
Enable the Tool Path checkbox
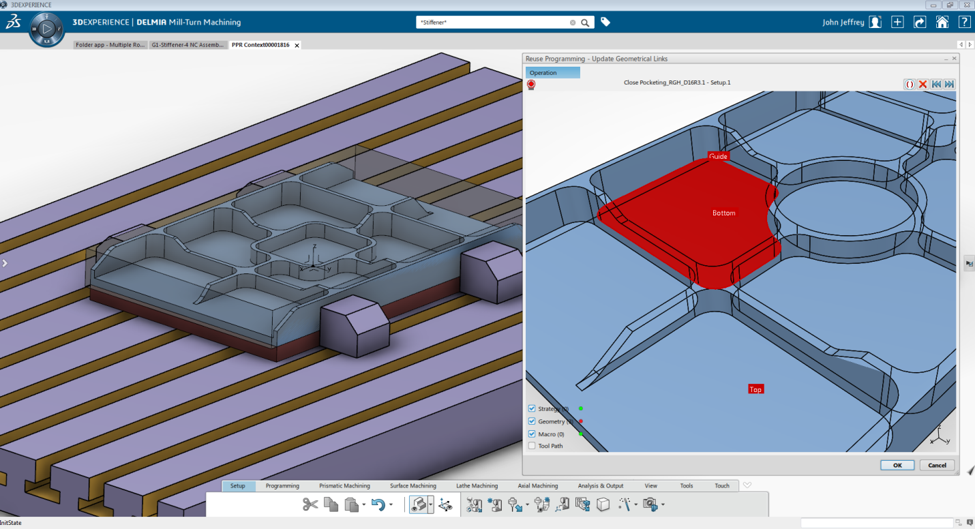532,446
